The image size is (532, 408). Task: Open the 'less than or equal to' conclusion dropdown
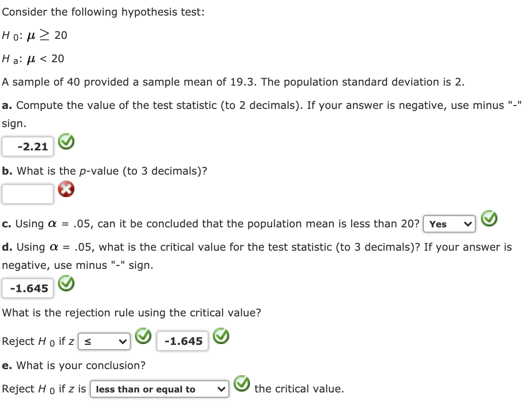tap(159, 389)
